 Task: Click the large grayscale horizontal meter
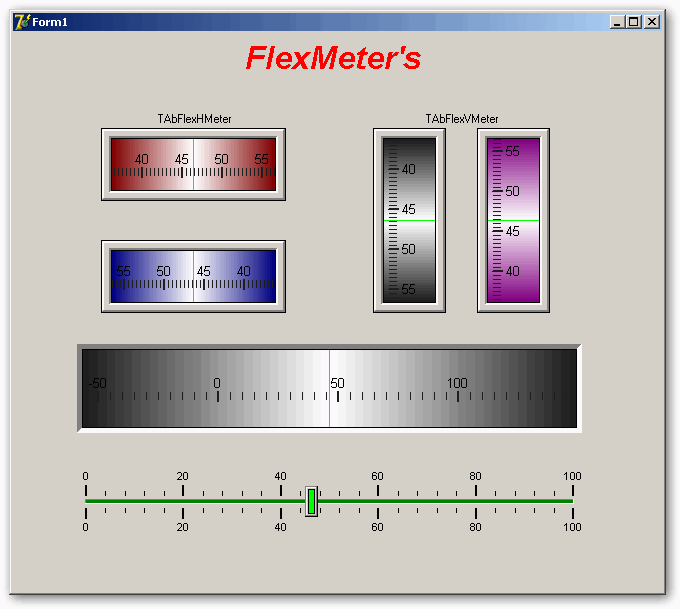pos(330,389)
